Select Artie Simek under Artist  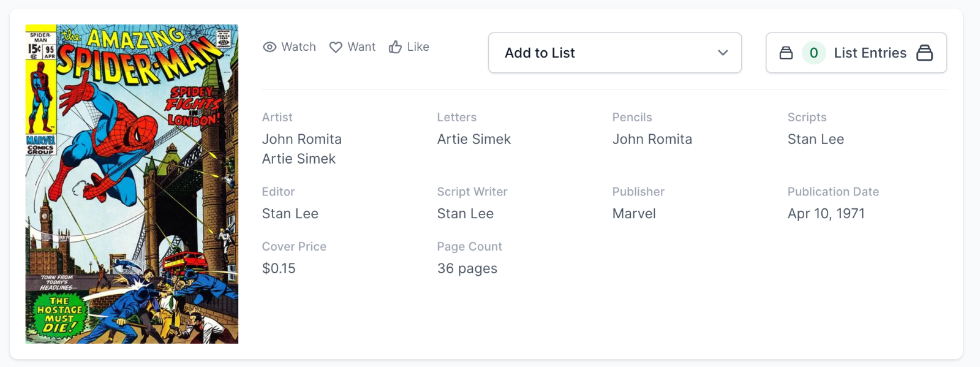299,159
